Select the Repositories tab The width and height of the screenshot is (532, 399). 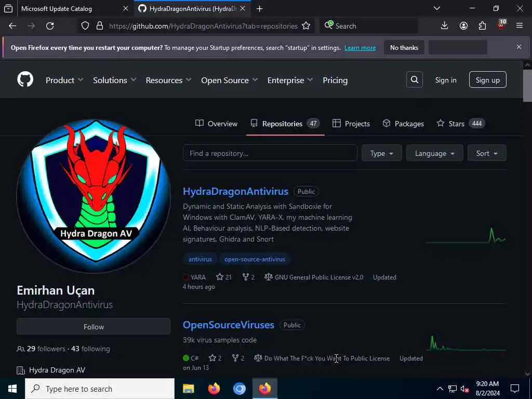click(285, 124)
